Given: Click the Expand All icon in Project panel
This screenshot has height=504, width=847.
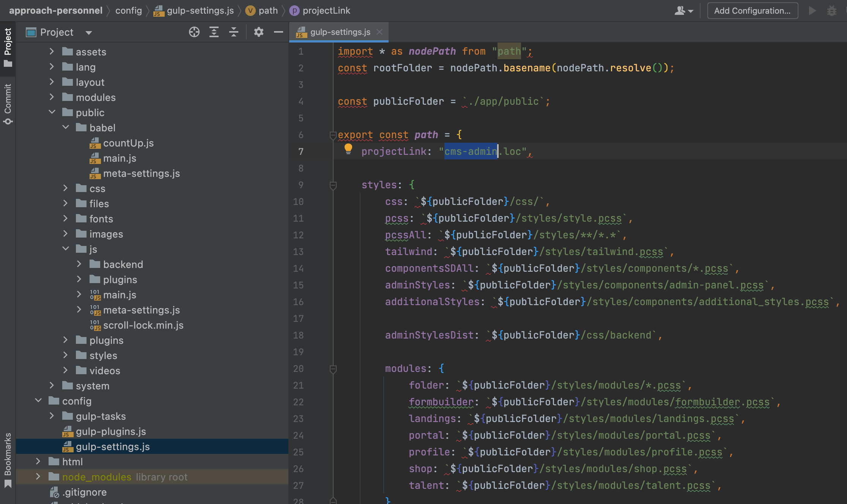Looking at the screenshot, I should tap(214, 32).
